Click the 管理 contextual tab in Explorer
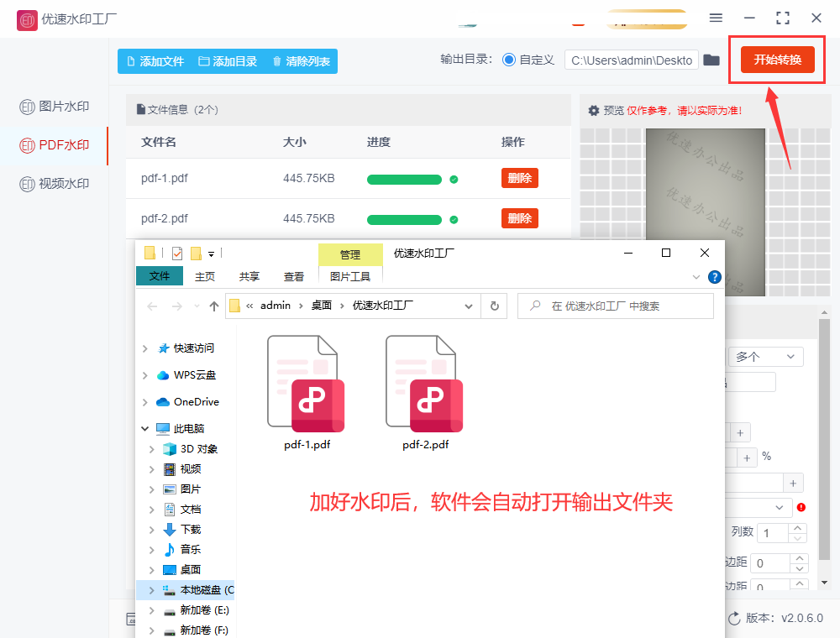840x638 pixels. pos(350,254)
